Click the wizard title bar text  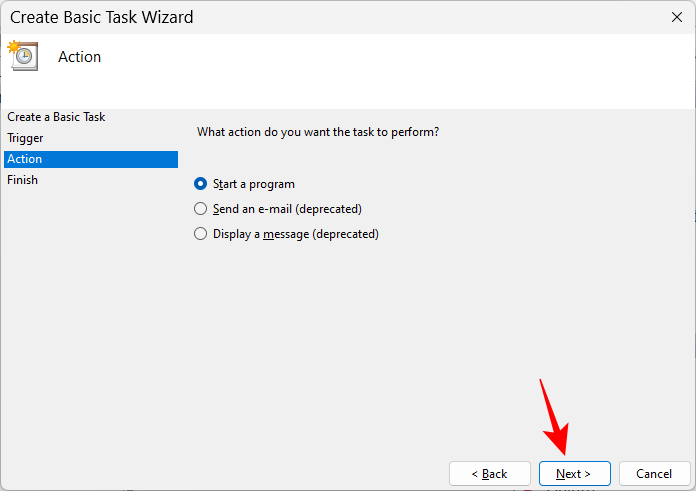pos(102,17)
